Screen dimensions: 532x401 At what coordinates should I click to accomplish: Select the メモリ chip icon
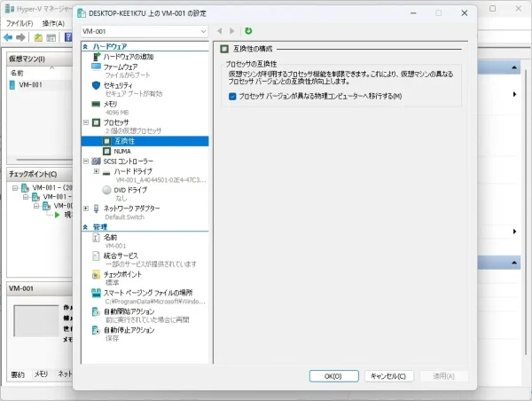96,104
